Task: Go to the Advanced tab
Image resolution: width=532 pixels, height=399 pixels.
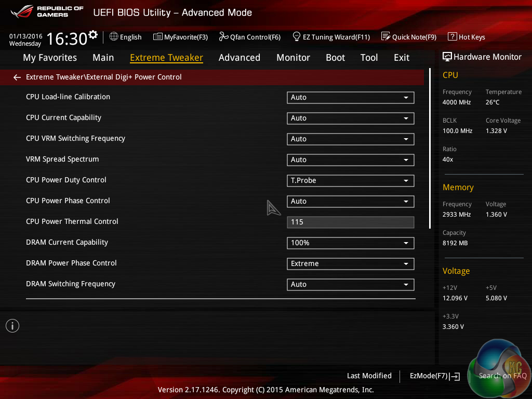Action: 240,58
